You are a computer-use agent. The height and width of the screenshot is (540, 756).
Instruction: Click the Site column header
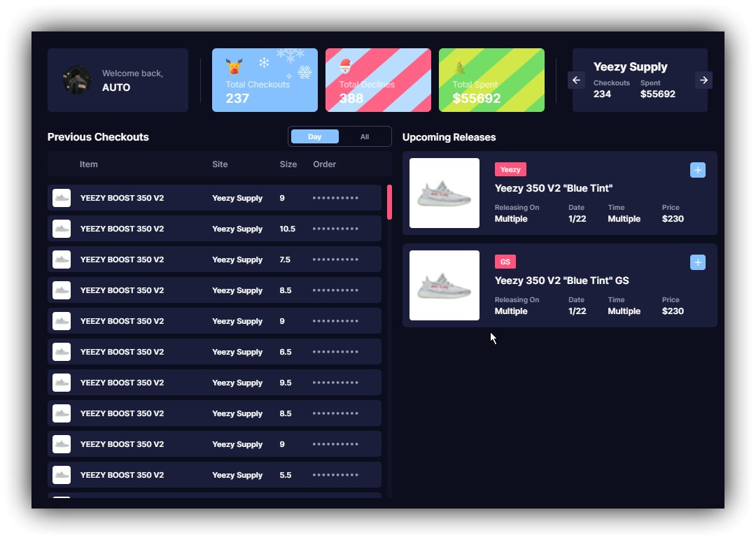[220, 164]
